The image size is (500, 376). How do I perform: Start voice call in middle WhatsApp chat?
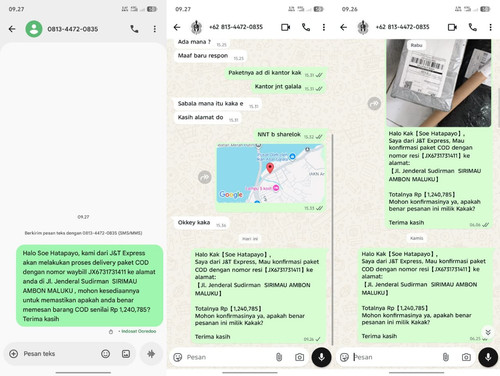point(306,27)
